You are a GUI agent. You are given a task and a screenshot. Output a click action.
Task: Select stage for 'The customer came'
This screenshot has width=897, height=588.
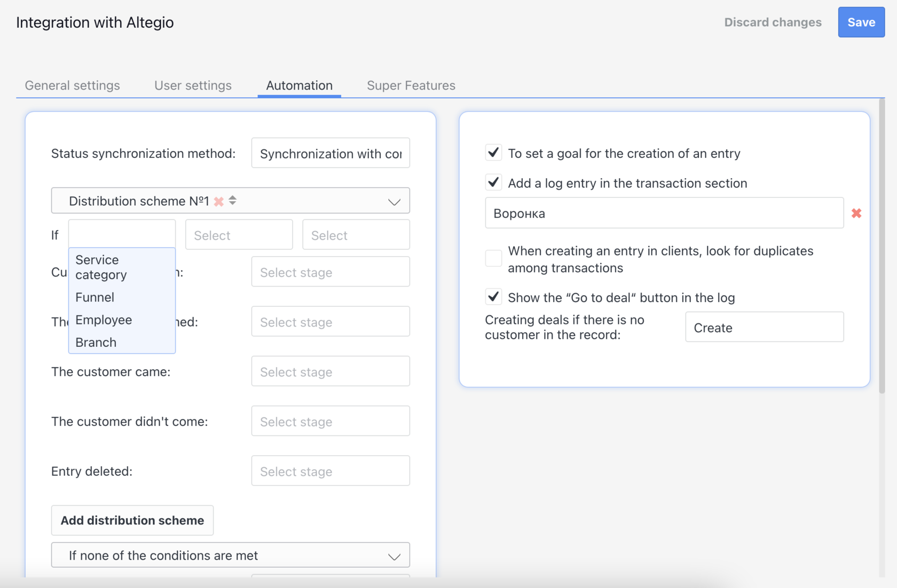click(331, 371)
